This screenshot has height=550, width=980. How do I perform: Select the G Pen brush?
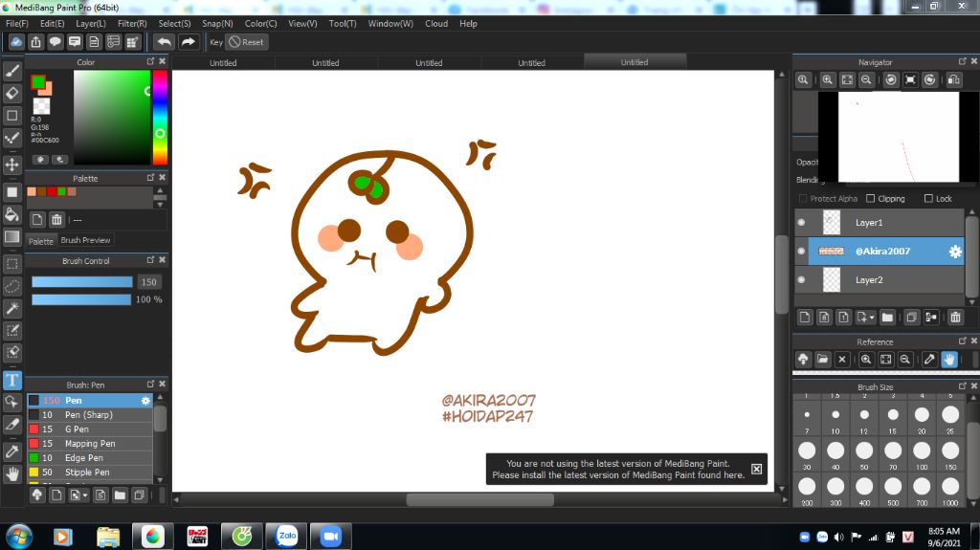pos(90,429)
